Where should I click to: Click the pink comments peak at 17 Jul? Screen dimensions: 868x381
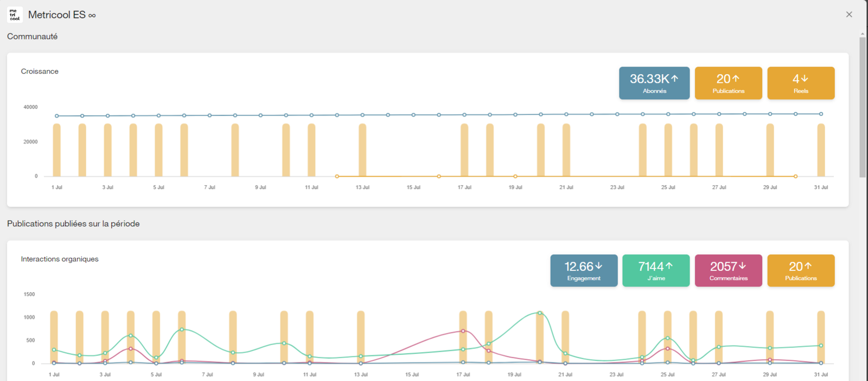click(x=463, y=331)
